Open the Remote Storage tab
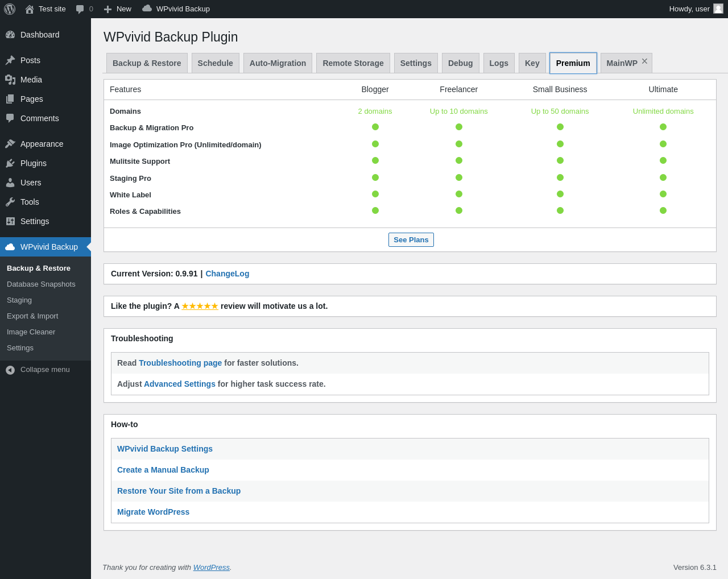 (353, 63)
